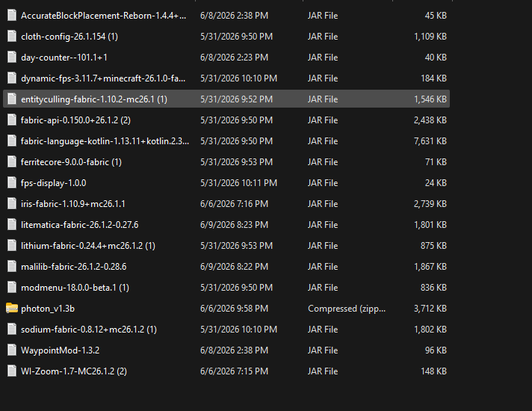Click the date 6/6/2026 7:15 PM
Viewport: 532px width, 411px height.
click(234, 371)
